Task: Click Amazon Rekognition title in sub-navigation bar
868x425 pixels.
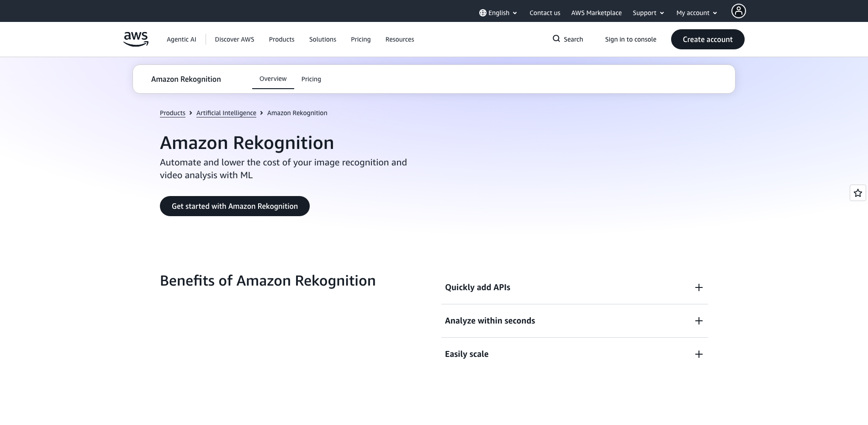Action: (186, 79)
